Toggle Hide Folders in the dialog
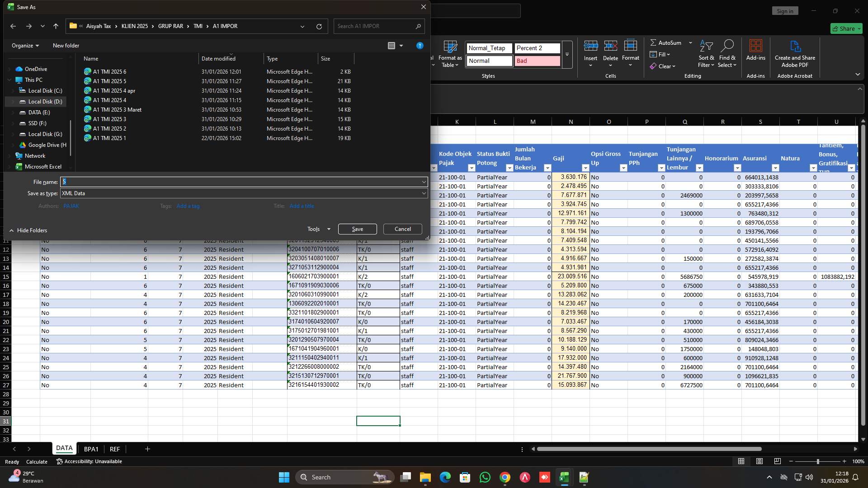The width and height of the screenshot is (868, 488). 28,230
